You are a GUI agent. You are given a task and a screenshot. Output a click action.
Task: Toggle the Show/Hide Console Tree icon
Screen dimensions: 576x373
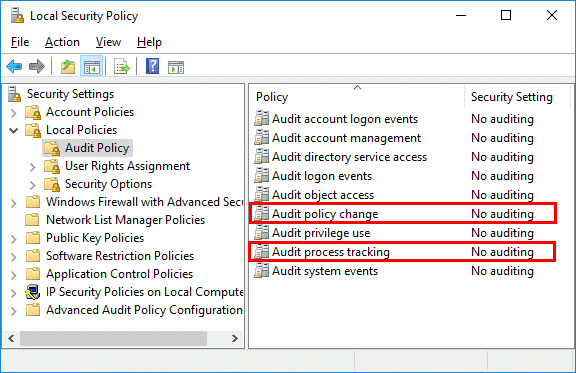[91, 67]
